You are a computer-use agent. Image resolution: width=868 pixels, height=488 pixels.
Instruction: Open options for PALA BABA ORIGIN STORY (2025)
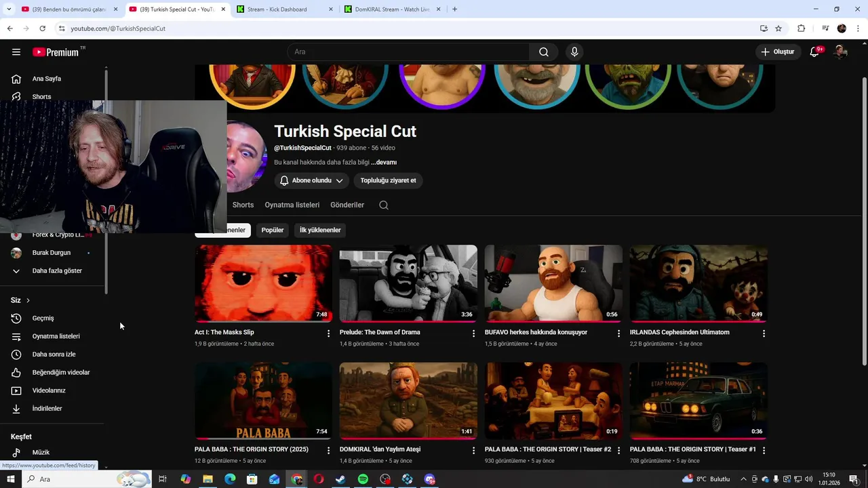pos(328,450)
